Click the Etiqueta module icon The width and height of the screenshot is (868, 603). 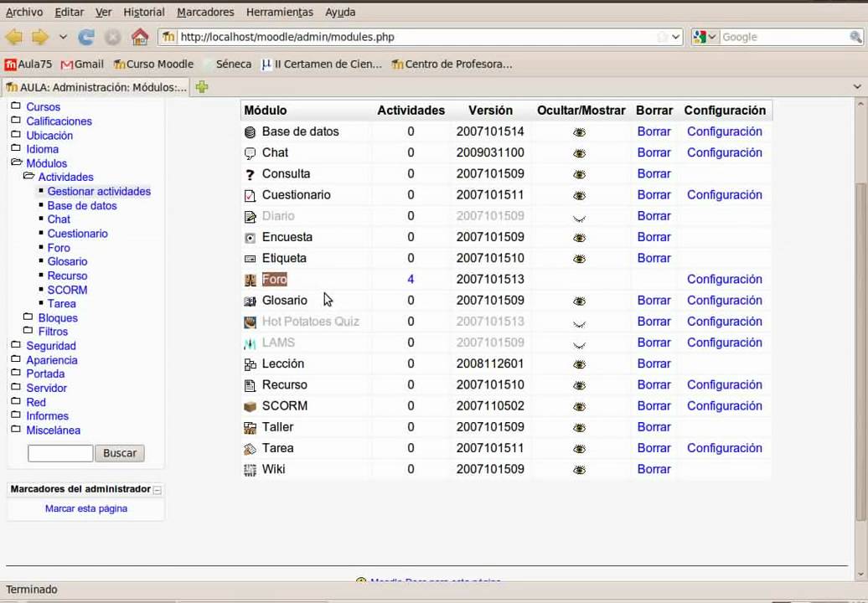pos(251,258)
